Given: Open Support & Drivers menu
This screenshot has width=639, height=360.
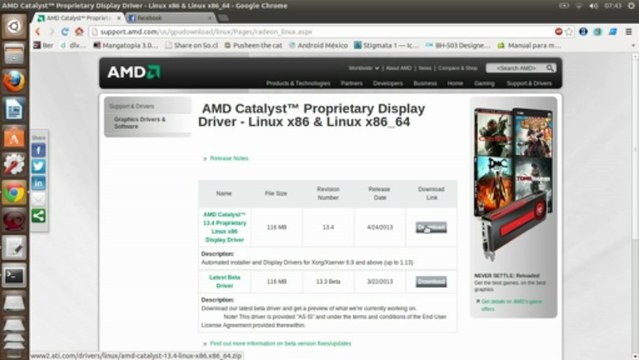Looking at the screenshot, I should 529,83.
